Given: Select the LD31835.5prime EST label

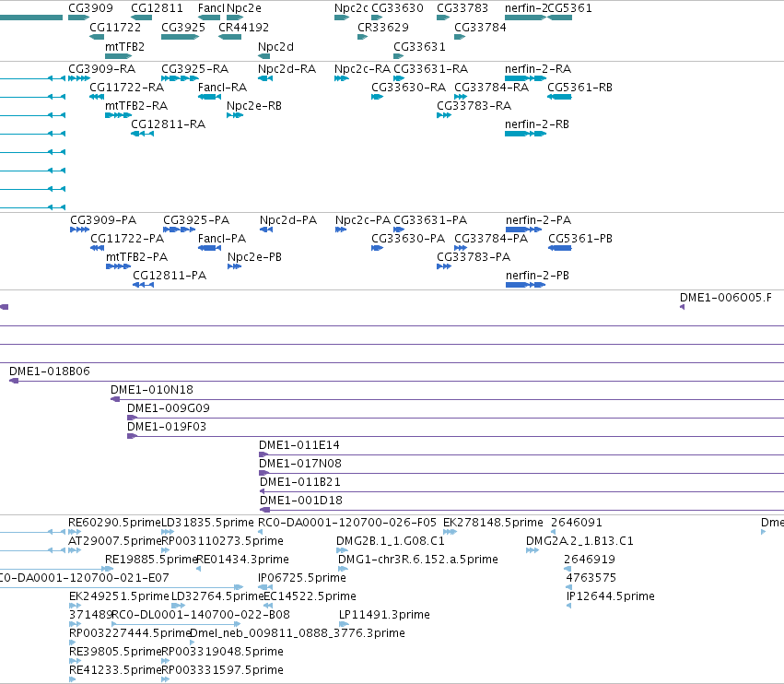Looking at the screenshot, I should (x=207, y=524).
